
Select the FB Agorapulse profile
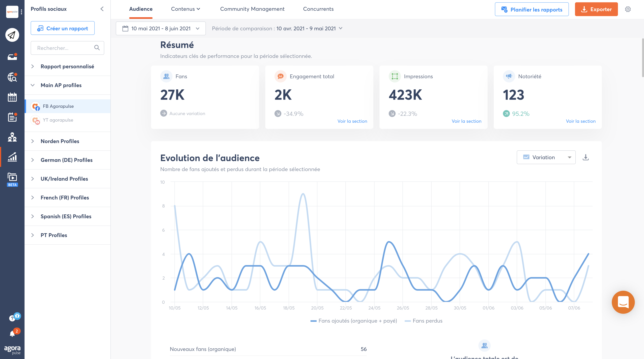point(67,106)
